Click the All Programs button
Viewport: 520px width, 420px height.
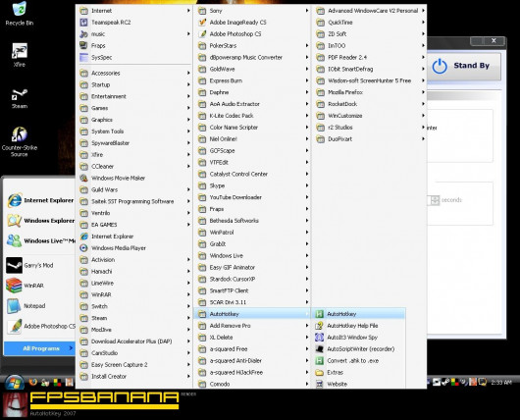pyautogui.click(x=40, y=348)
